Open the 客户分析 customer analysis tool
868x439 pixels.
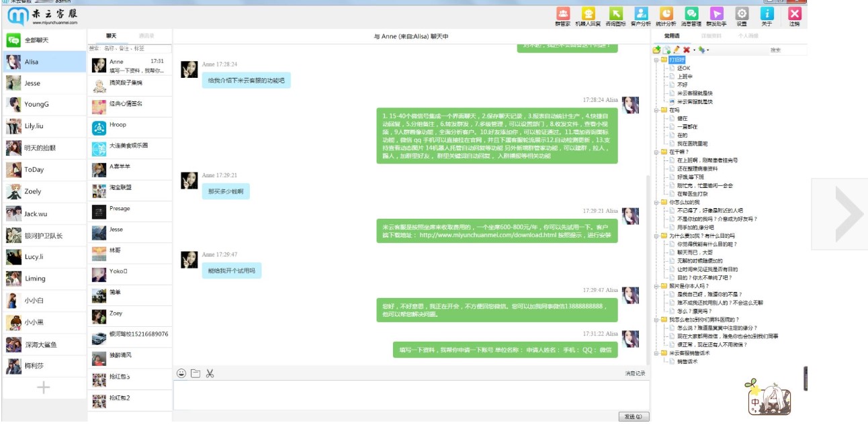coord(640,16)
